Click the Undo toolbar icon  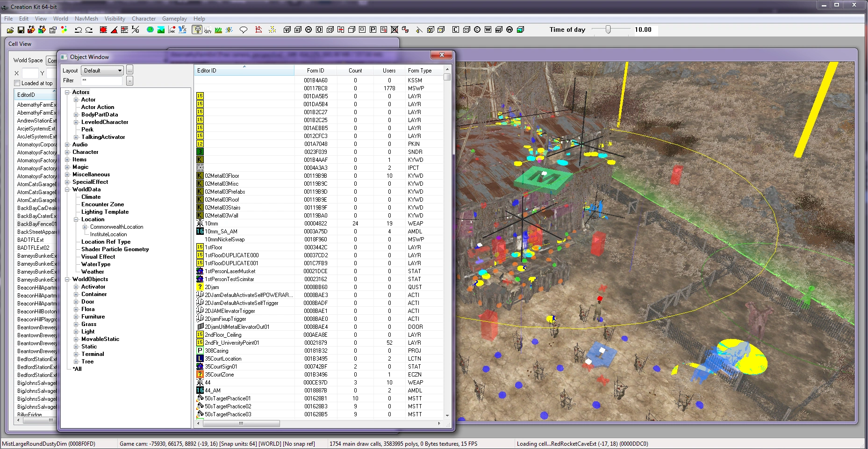(x=78, y=30)
